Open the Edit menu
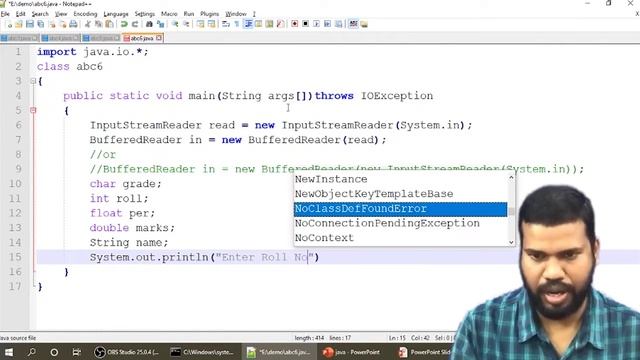This screenshot has height=360, width=640. pos(20,14)
